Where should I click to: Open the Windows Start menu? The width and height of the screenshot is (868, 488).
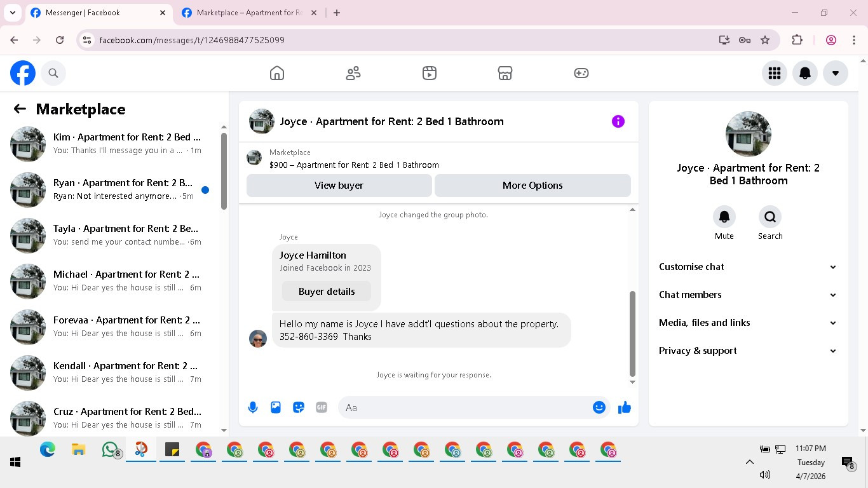(x=15, y=463)
